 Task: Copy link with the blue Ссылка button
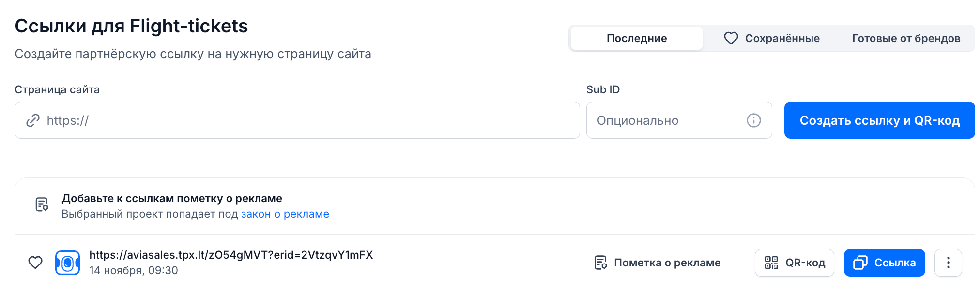pyautogui.click(x=884, y=263)
